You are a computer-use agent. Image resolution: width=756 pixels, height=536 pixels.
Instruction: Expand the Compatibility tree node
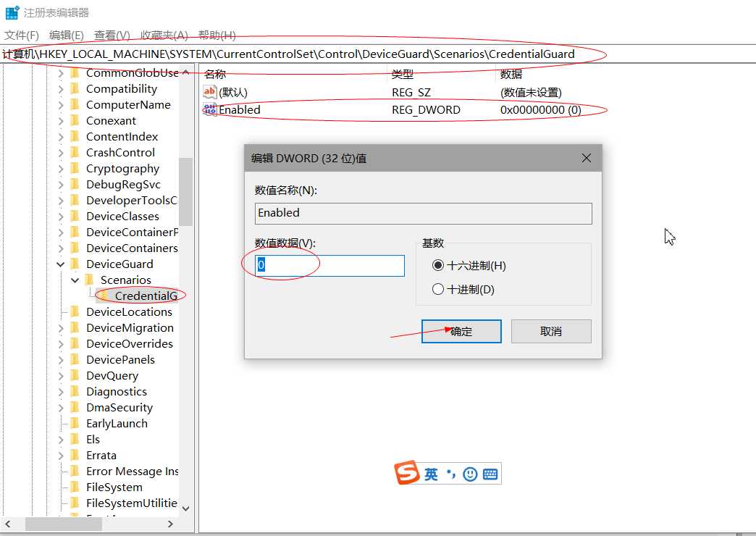(60, 89)
